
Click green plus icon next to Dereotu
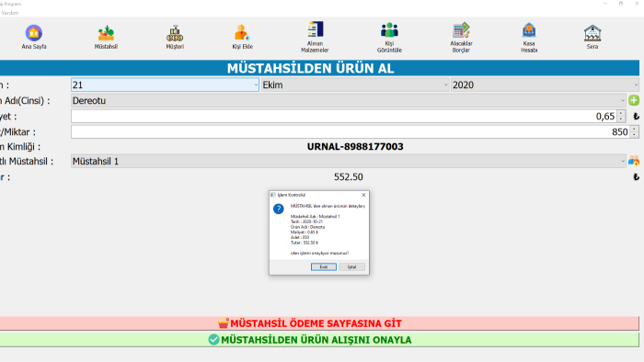point(634,100)
